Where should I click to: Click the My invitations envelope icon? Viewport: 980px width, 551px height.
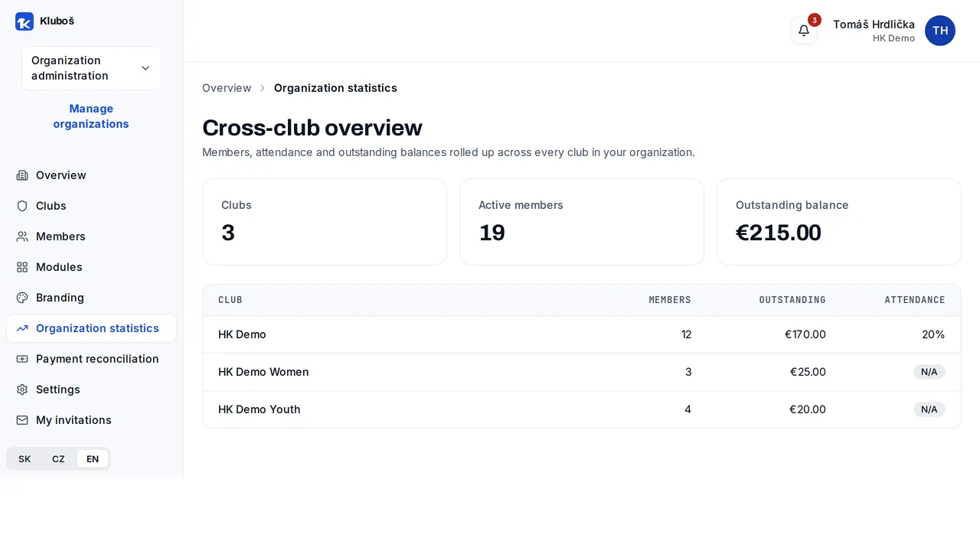22,420
